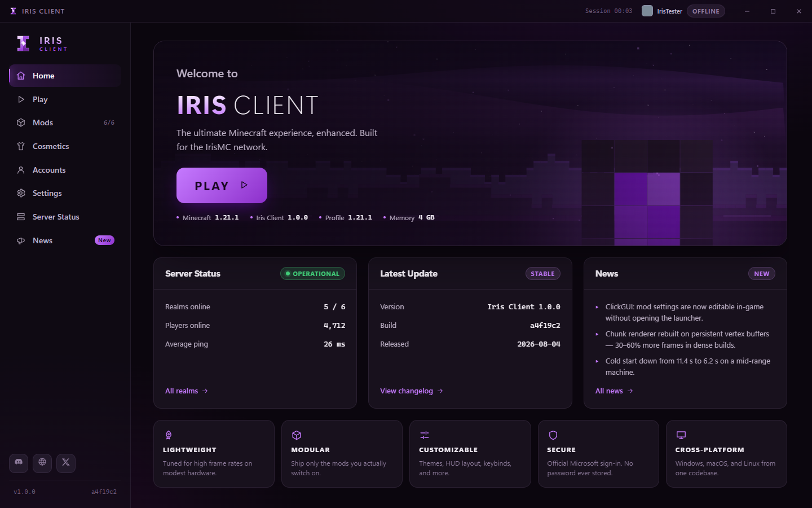The image size is (812, 508).
Task: Click the IrisTester avatar
Action: 647,11
